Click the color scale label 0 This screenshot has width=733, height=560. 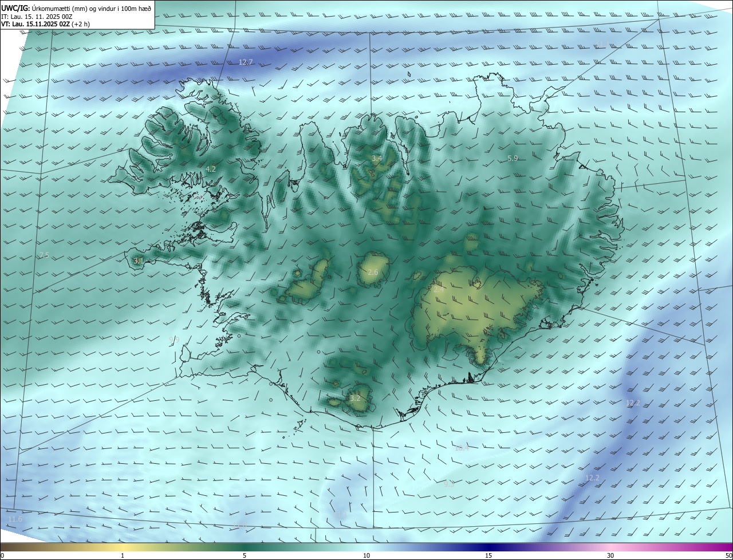(2, 555)
